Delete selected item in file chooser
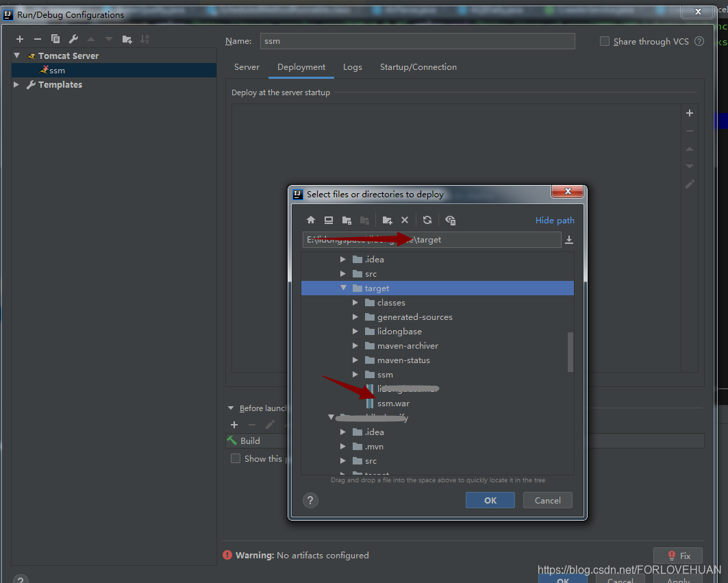The height and width of the screenshot is (583, 728). pyautogui.click(x=405, y=220)
